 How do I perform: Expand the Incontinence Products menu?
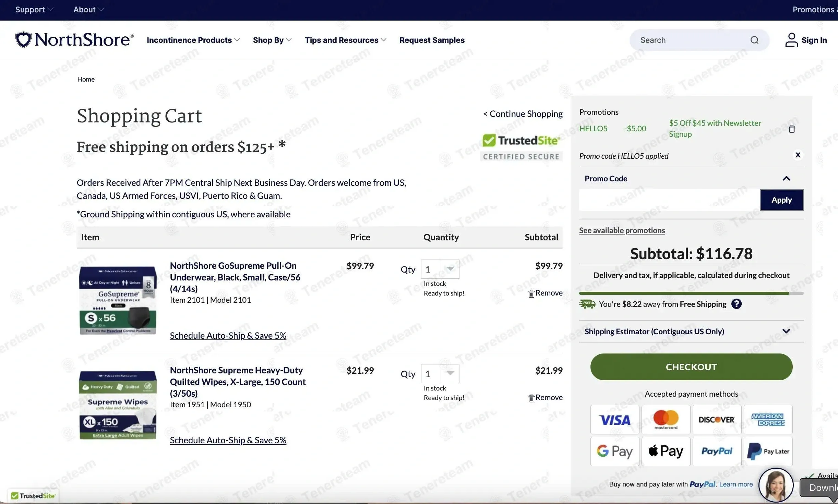193,40
